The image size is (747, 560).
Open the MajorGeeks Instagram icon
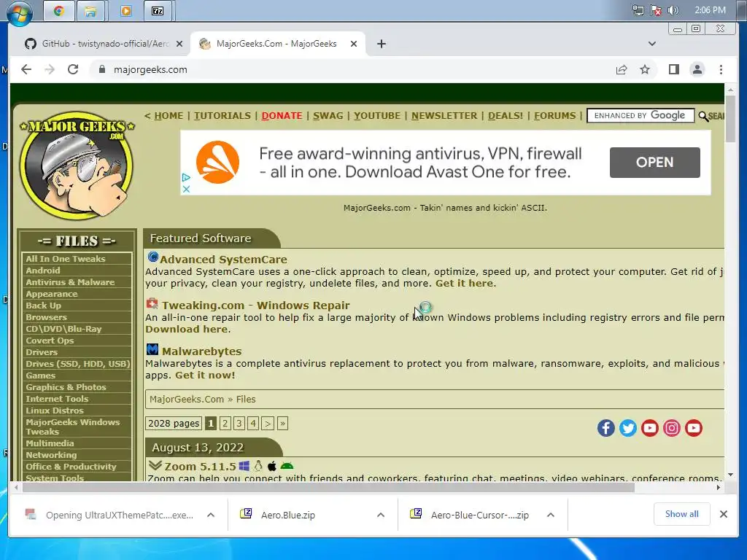(x=672, y=427)
